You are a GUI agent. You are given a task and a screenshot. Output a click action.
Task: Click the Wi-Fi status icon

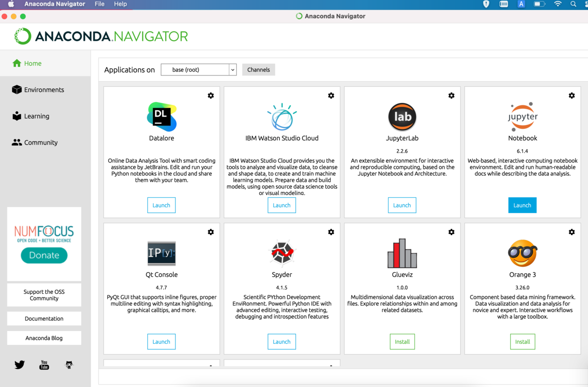558,4
